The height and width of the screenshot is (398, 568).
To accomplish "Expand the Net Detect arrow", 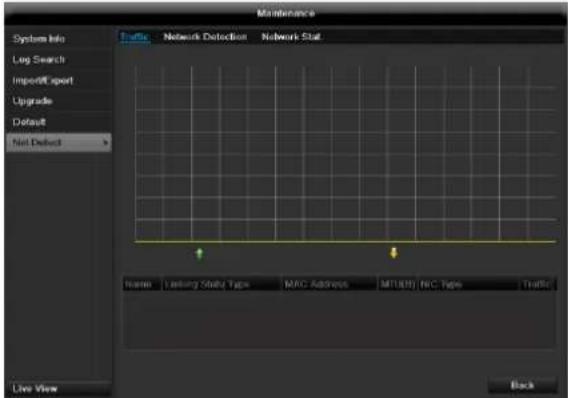I will click(x=105, y=143).
